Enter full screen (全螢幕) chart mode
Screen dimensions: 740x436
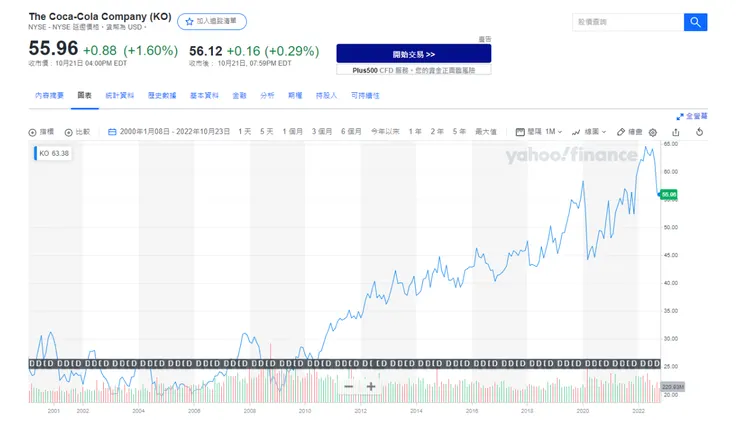point(691,116)
